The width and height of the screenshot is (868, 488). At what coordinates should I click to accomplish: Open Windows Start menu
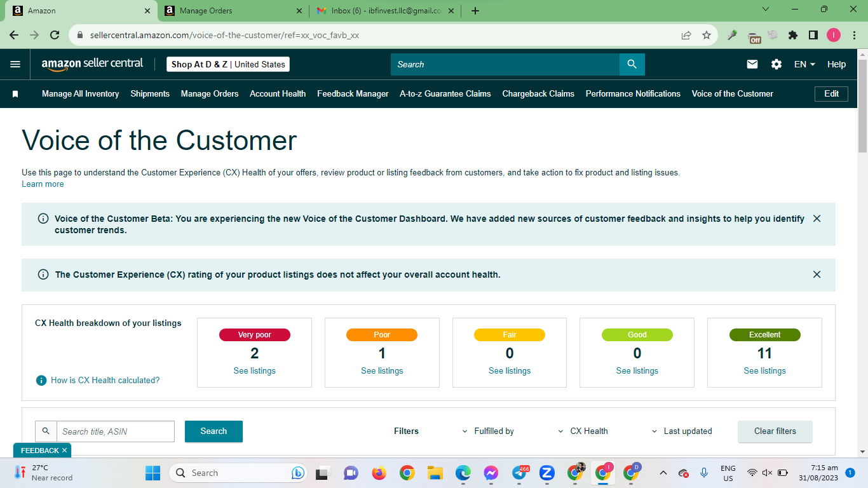(153, 473)
